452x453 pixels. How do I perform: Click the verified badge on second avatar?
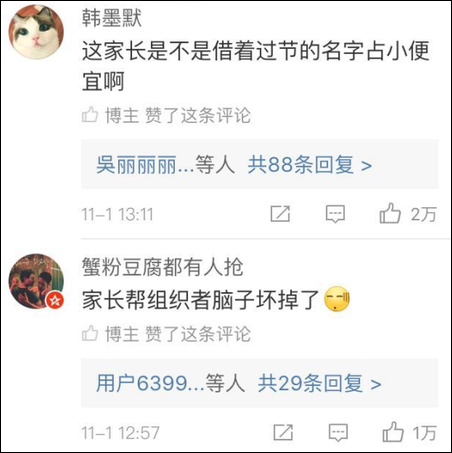(55, 301)
